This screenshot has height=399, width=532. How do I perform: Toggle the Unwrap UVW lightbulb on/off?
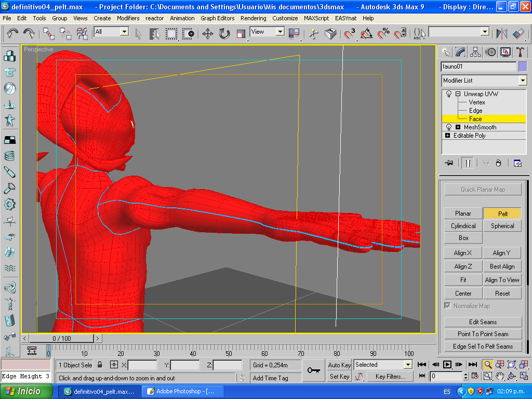[449, 94]
